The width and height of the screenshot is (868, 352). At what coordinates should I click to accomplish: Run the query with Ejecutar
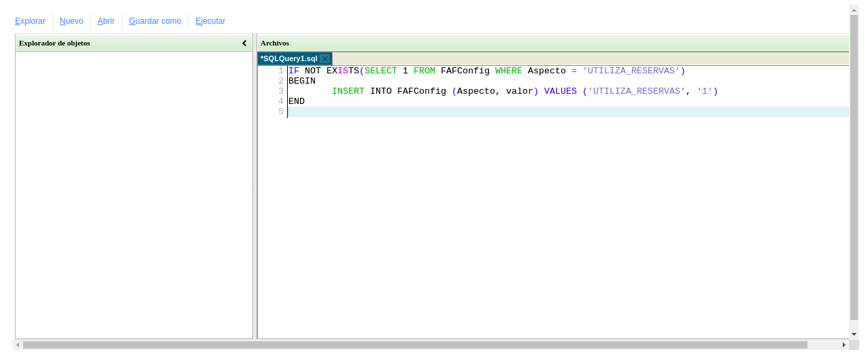click(x=210, y=21)
